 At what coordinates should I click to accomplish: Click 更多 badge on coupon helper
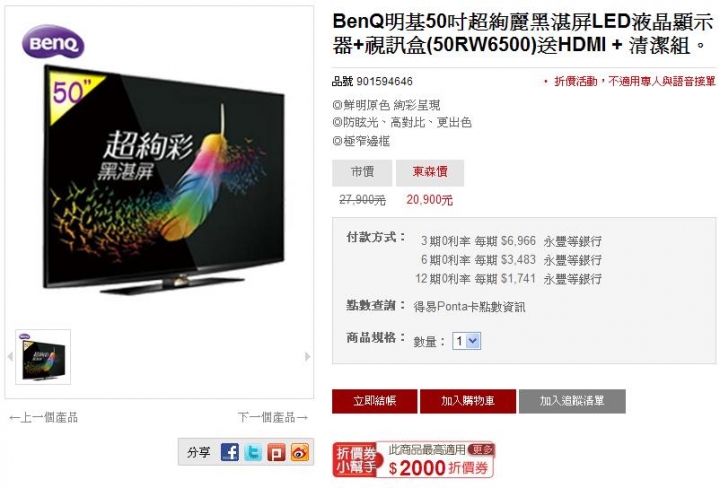[x=481, y=449]
